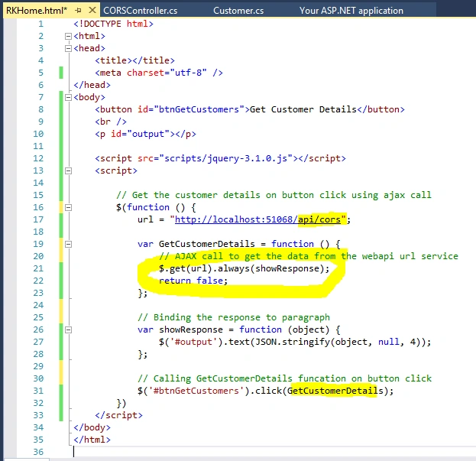Click the jquery-3.1.0.js script source
The height and width of the screenshot is (461, 476).
226,158
